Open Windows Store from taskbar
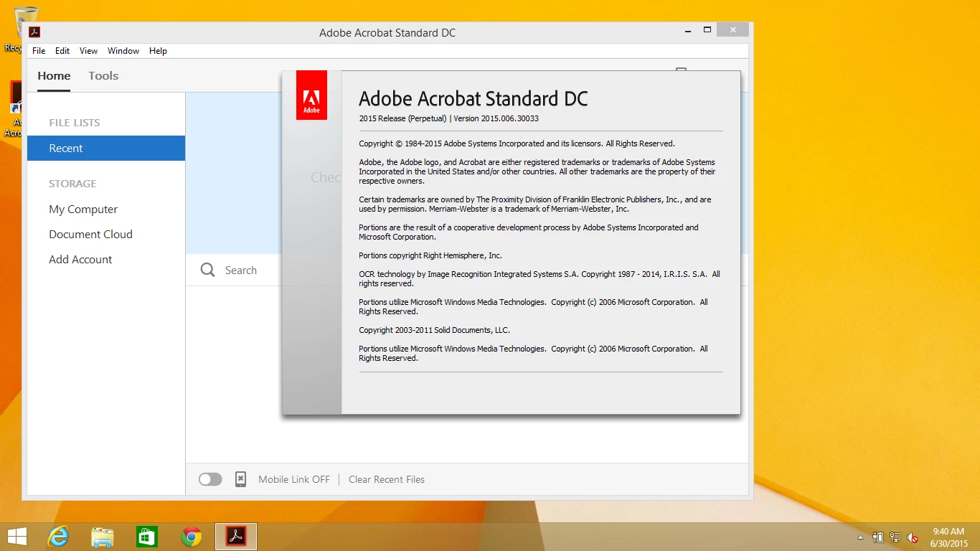Viewport: 980px width, 551px height. [x=147, y=537]
